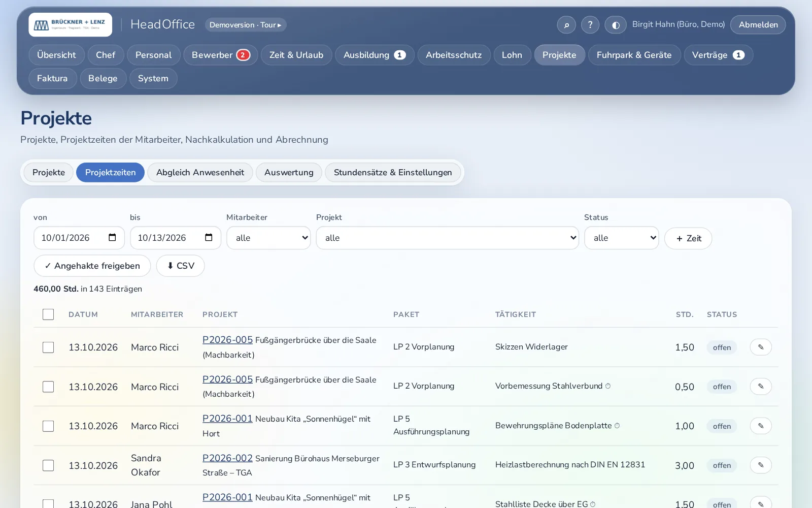Select the Projekte sub-tab
This screenshot has width=812, height=508.
pos(49,172)
